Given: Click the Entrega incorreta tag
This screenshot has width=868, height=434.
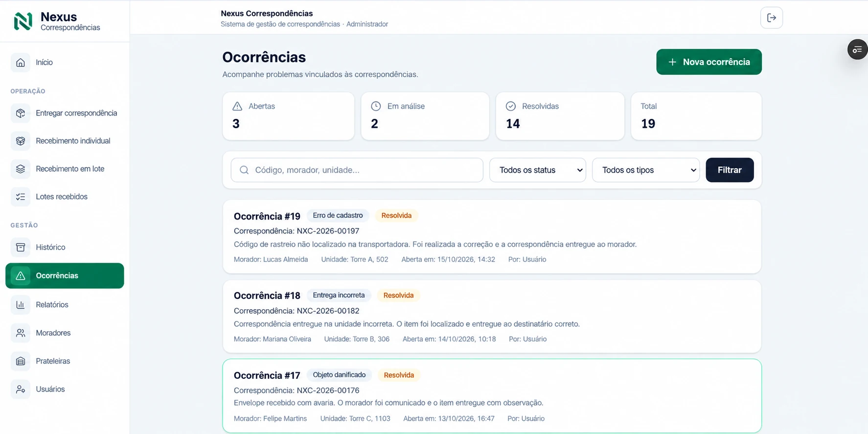Looking at the screenshot, I should (339, 295).
